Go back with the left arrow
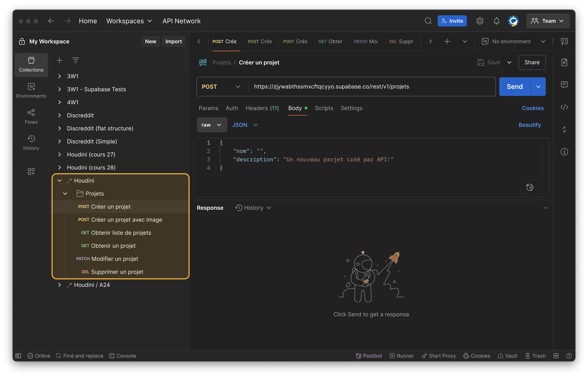Image resolution: width=588 pixels, height=377 pixels. click(x=51, y=21)
